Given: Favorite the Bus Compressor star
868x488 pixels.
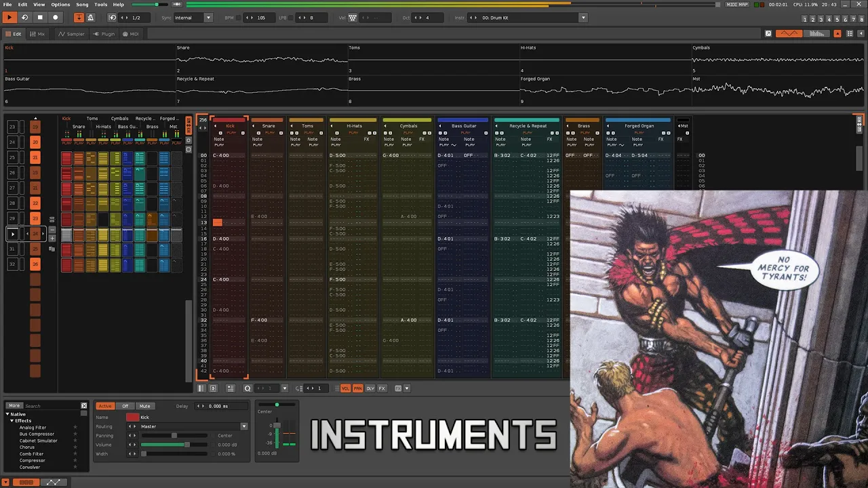Looking at the screenshot, I should pos(75,434).
